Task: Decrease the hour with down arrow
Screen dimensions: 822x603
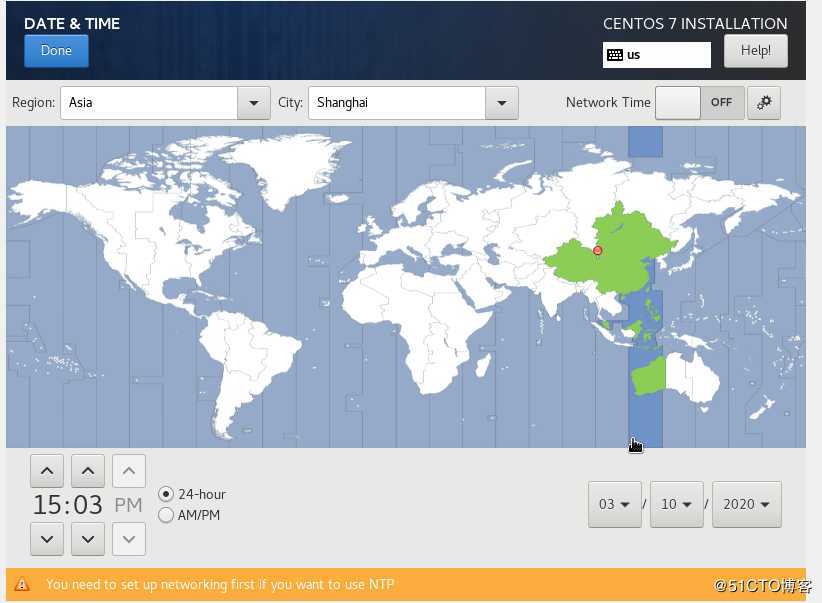Action: [x=47, y=539]
